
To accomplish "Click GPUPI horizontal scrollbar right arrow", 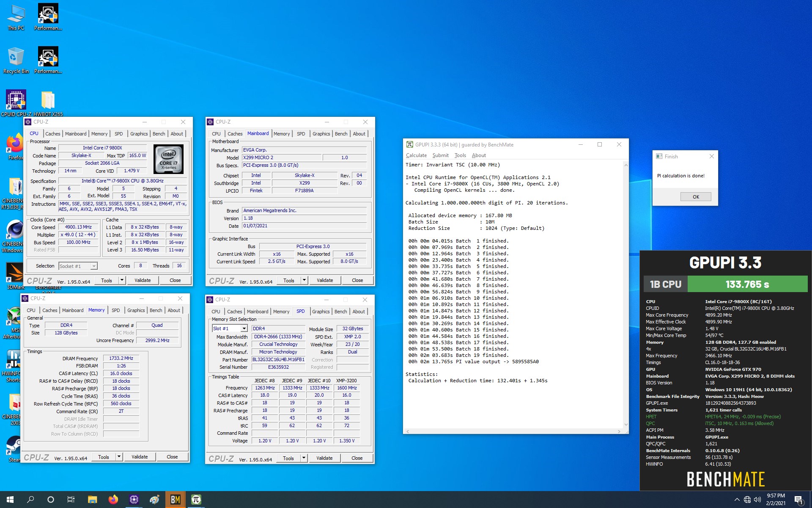I will click(619, 431).
